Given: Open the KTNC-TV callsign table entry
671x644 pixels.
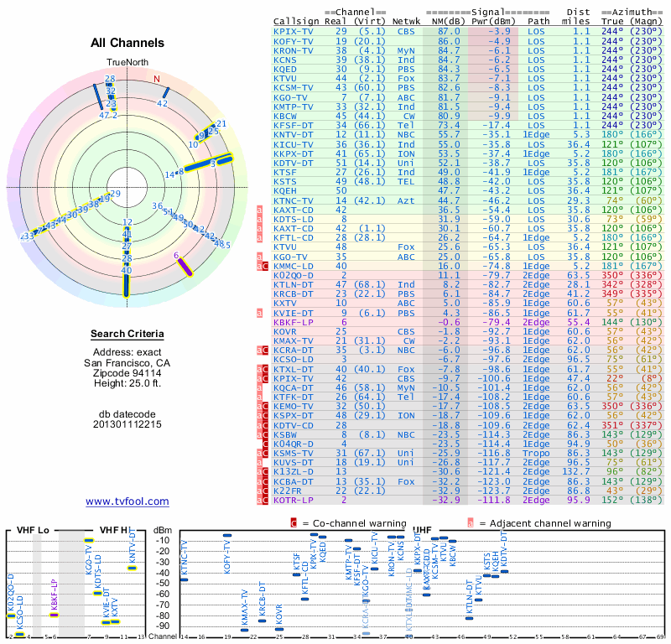Looking at the screenshot, I should pyautogui.click(x=294, y=200).
